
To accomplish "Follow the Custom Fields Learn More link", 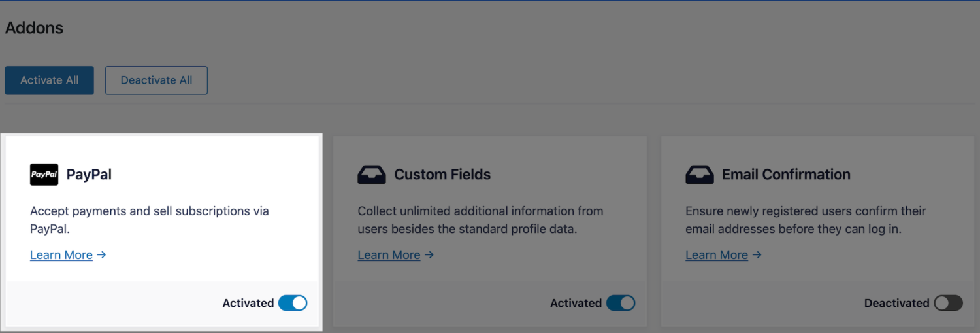I will tap(389, 255).
